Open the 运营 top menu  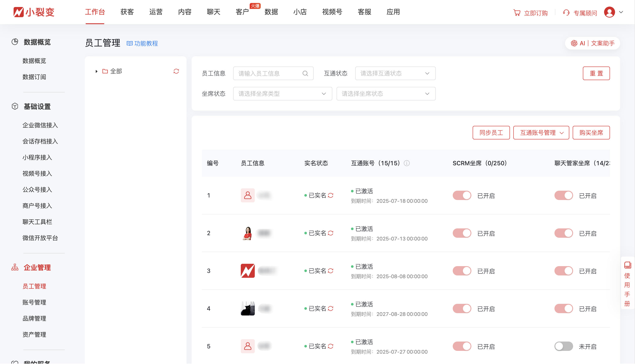tap(156, 12)
